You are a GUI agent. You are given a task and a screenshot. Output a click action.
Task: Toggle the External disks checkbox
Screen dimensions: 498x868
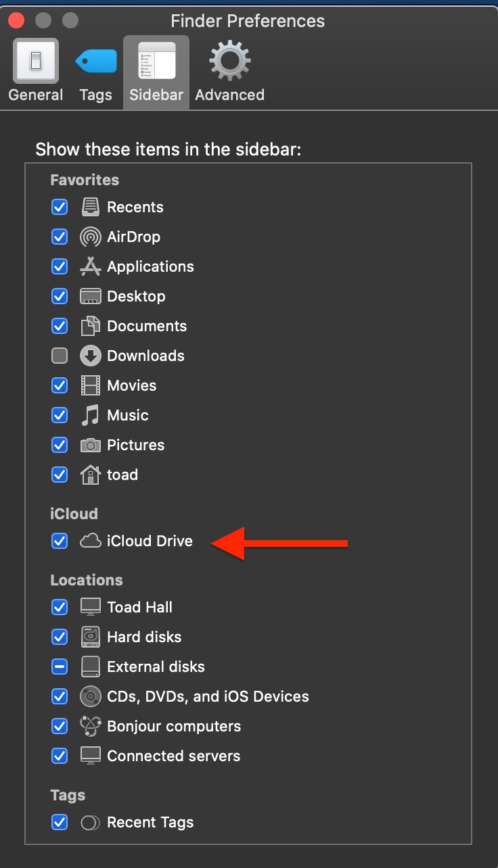[60, 667]
